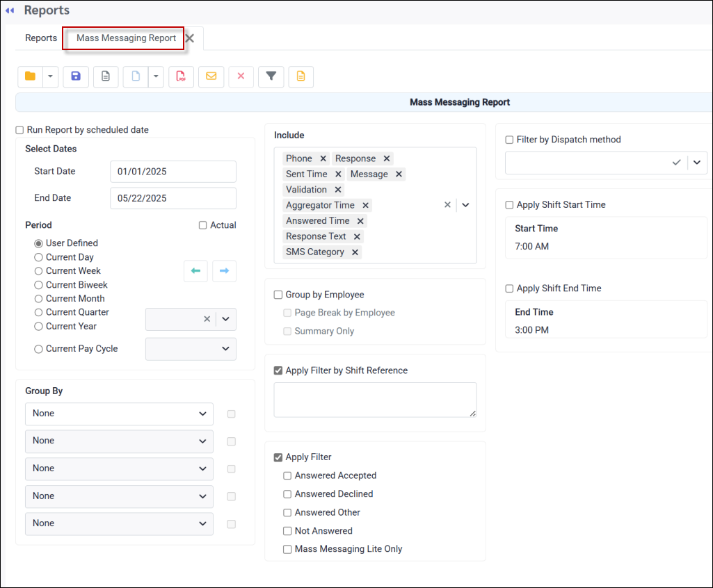Check Answered Declined filter
Screen dimensions: 713x588
(287, 494)
